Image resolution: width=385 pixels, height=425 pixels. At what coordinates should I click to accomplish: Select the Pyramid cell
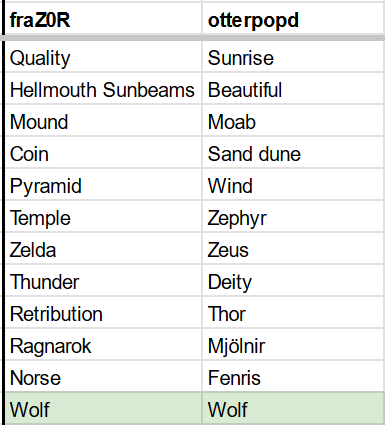(104, 184)
